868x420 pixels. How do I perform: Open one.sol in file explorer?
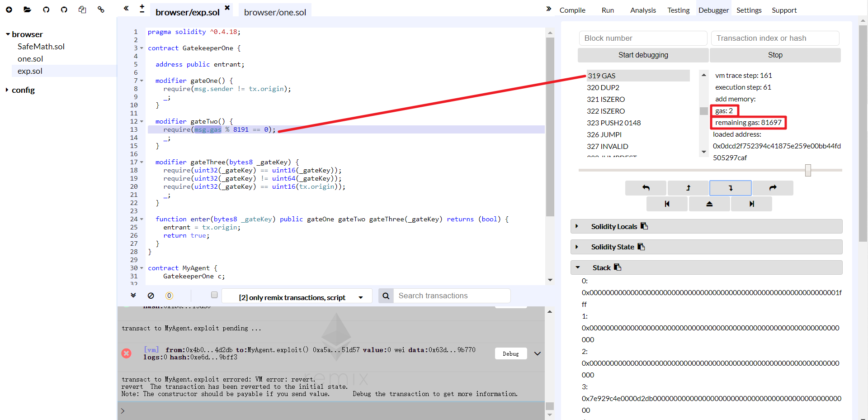[30, 59]
